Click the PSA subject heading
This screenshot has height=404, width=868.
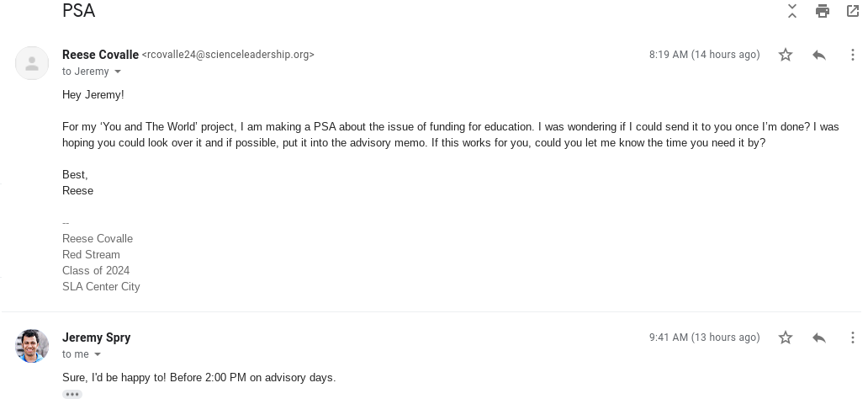[x=78, y=11]
